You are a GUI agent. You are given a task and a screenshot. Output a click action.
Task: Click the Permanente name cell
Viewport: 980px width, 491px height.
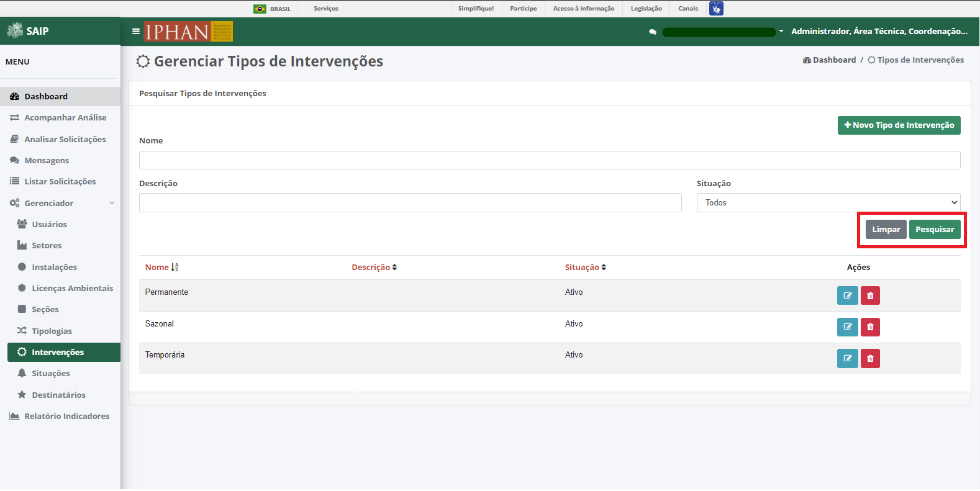click(166, 292)
